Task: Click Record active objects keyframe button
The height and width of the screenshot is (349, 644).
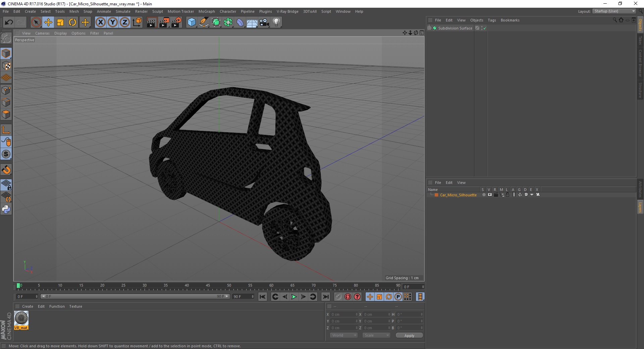Action: (338, 297)
